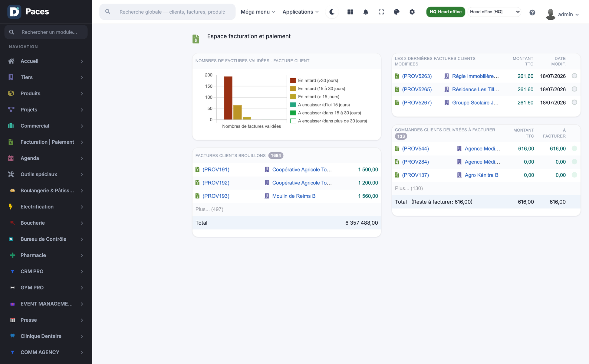Click "A encaisser (dans plus de 30 jours)" white swatch
Image resolution: width=589 pixels, height=364 pixels.
pos(293,121)
